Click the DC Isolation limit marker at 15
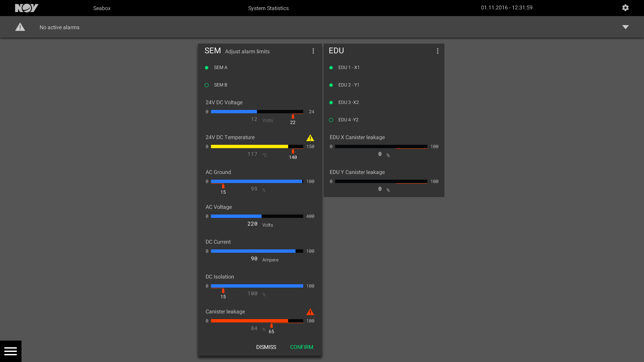Viewport: 644px width, 362px height. (223, 291)
